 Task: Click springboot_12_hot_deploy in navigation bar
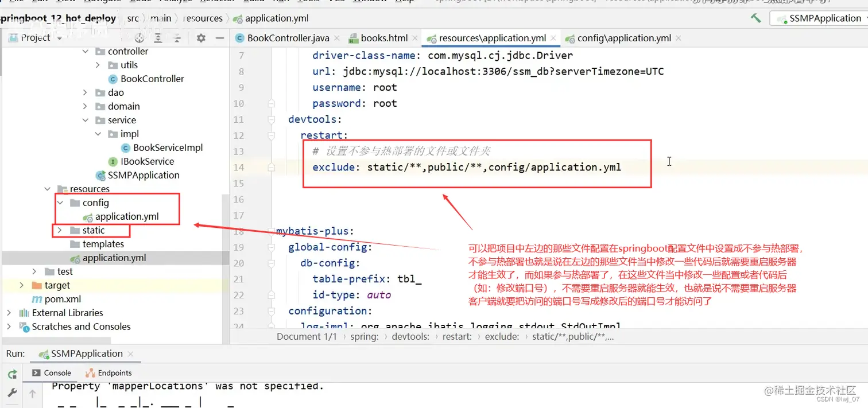59,18
